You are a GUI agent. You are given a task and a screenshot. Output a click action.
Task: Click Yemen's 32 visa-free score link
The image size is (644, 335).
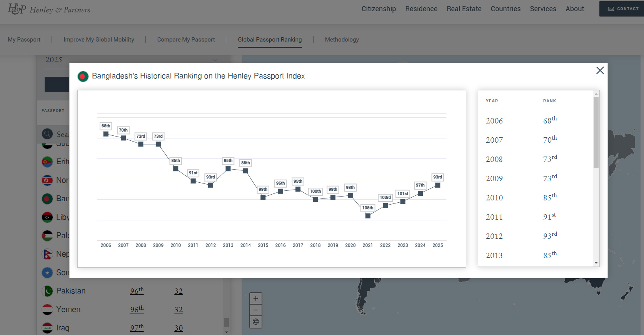[x=179, y=310]
